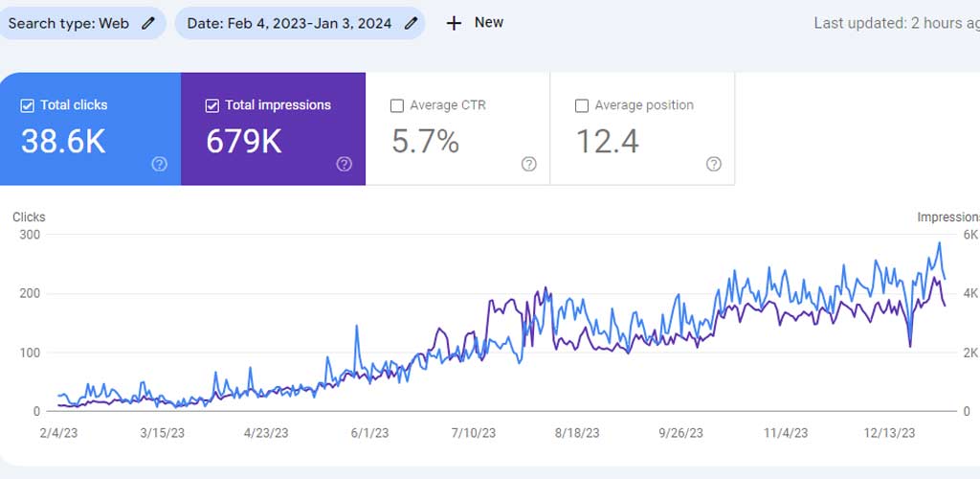
Task: Select the 12.4 Average position card
Action: 642,128
